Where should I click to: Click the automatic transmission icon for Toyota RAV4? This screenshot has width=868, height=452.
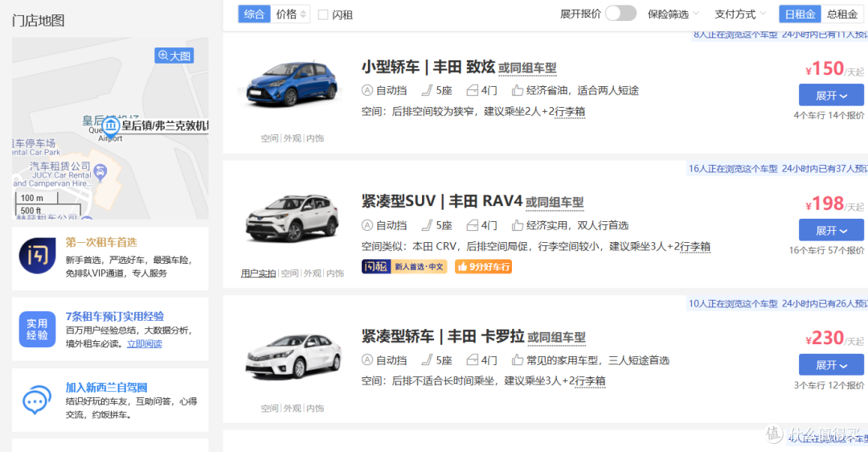click(x=367, y=225)
